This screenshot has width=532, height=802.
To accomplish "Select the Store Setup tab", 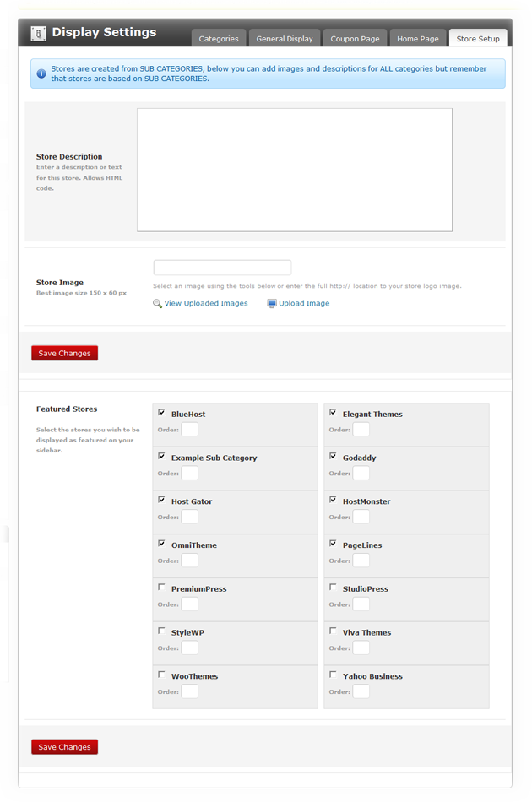I will click(x=478, y=38).
